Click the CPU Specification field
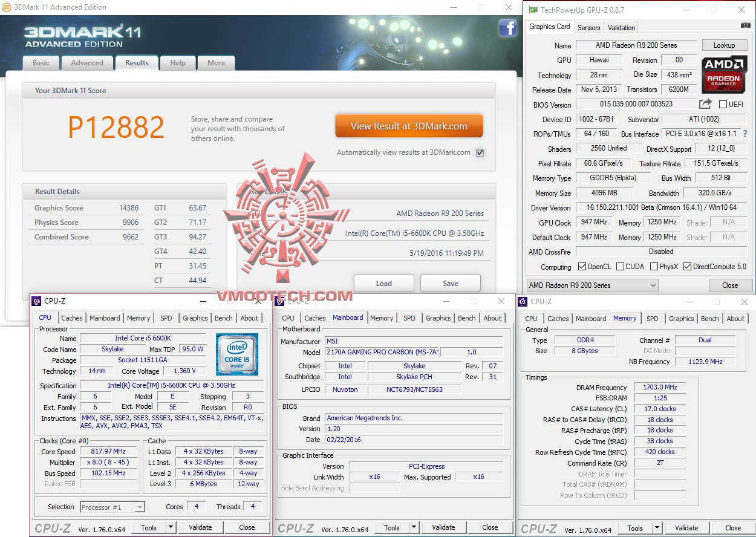This screenshot has width=756, height=537. (x=172, y=386)
